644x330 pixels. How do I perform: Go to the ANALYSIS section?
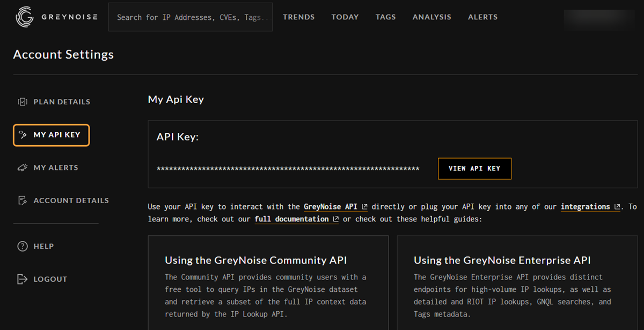[432, 17]
